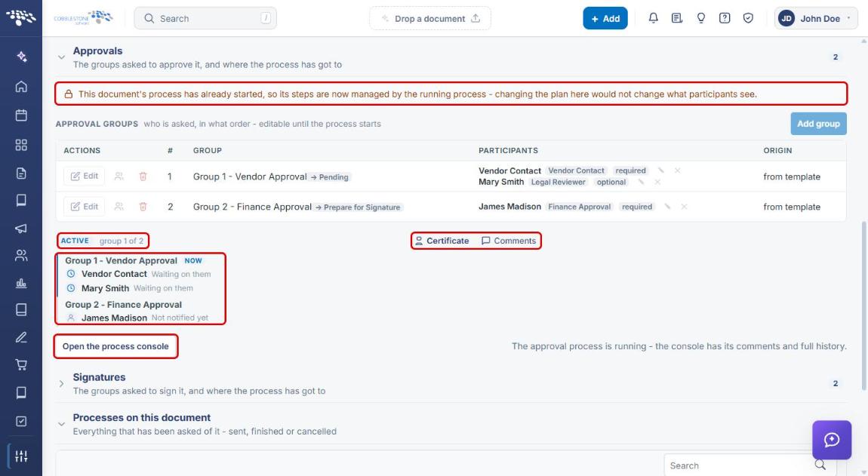Open the help question mark icon
Screen dimensions: 868x476
(x=724, y=18)
